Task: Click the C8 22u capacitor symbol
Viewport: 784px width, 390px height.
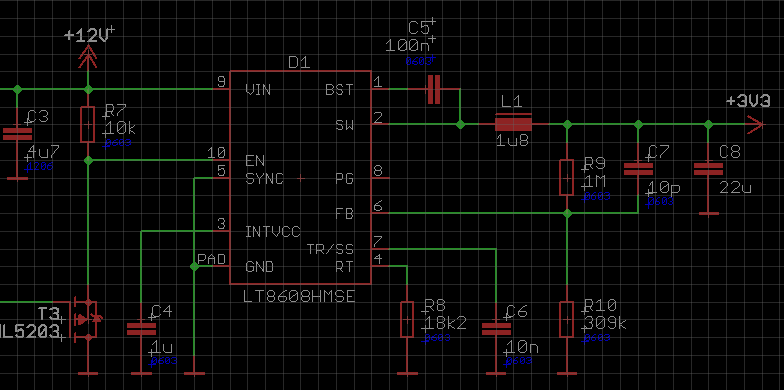Action: coord(708,169)
